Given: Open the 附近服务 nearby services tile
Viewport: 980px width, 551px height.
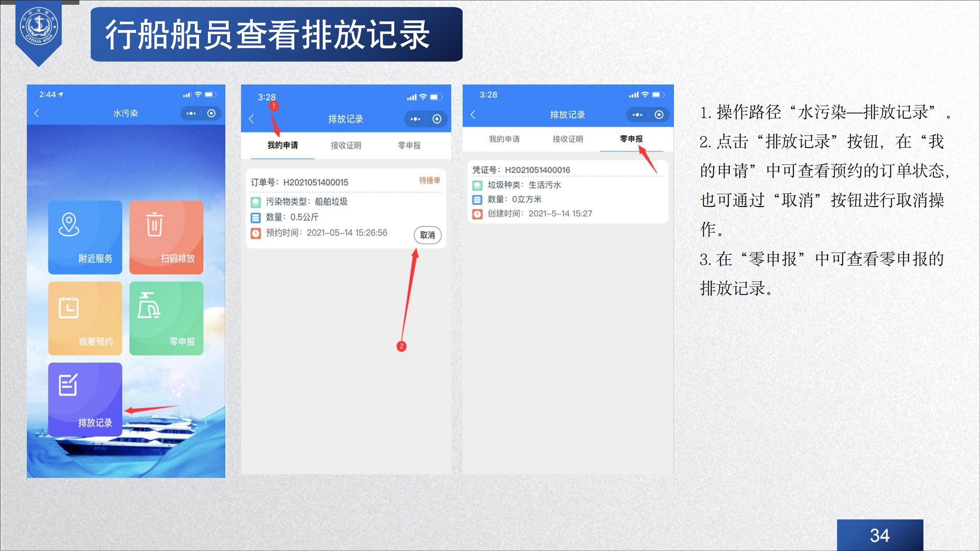Looking at the screenshot, I should (85, 237).
